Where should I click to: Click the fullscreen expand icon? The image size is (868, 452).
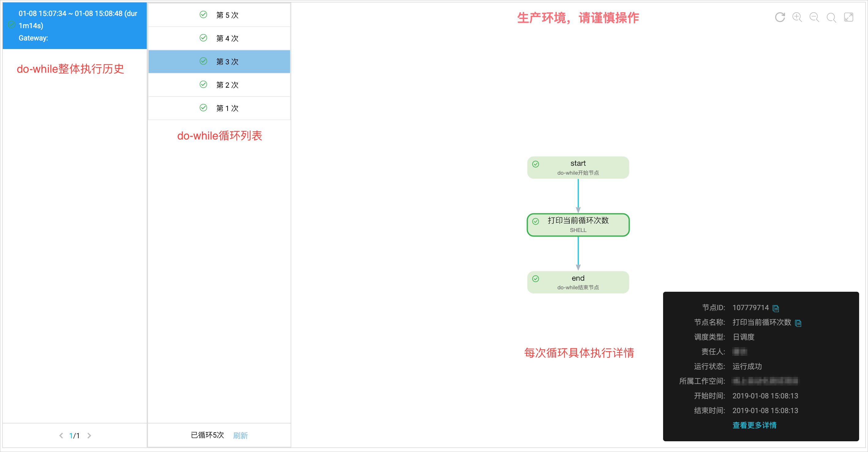tap(848, 17)
